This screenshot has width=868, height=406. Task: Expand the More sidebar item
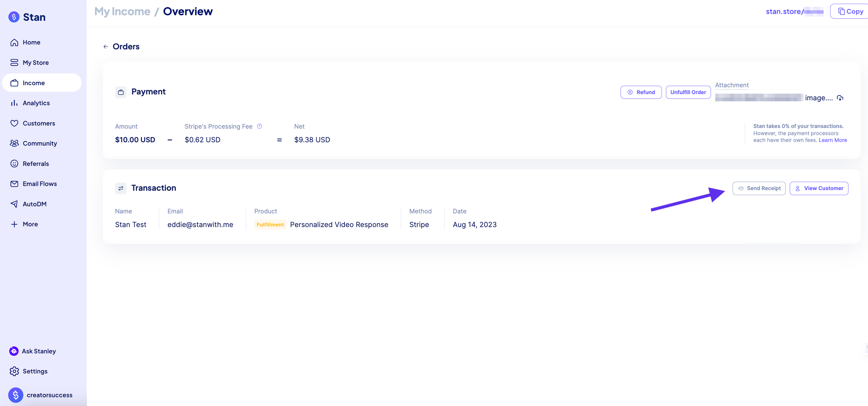[x=30, y=224]
